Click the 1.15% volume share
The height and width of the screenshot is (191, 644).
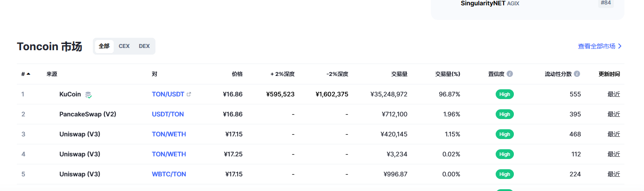[x=453, y=134]
